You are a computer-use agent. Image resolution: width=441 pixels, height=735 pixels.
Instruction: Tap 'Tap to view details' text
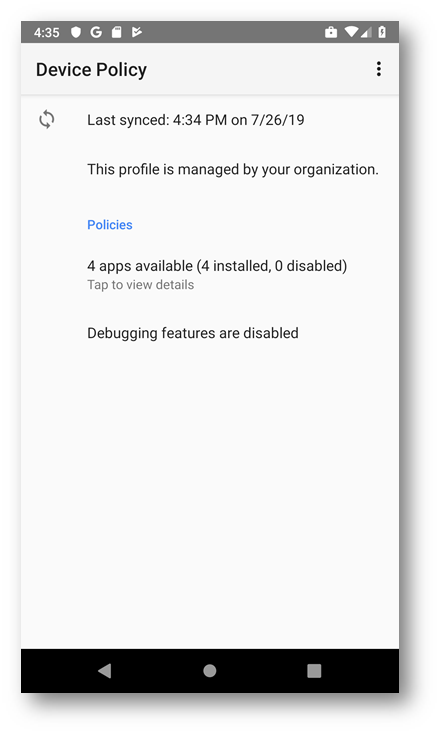[141, 285]
